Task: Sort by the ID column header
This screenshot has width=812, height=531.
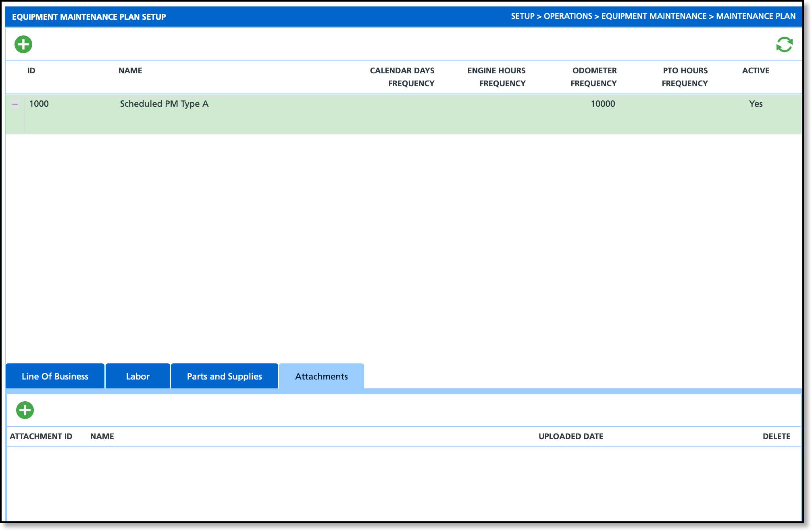Action: pyautogui.click(x=31, y=71)
